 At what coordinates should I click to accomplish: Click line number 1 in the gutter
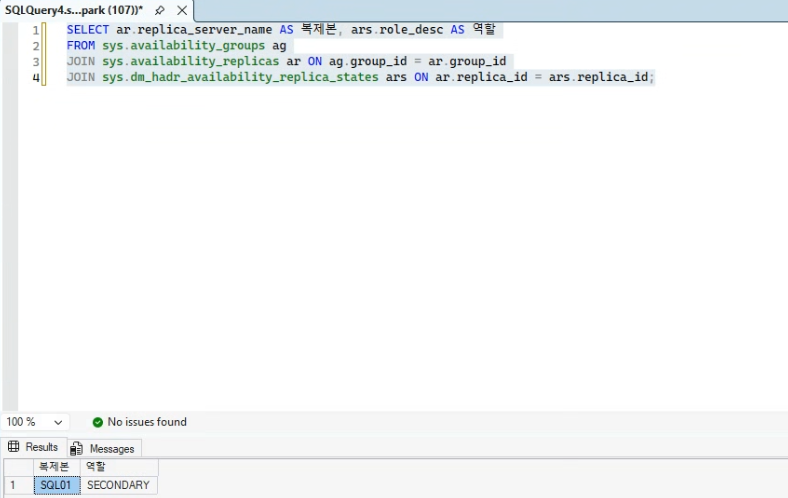point(36,31)
